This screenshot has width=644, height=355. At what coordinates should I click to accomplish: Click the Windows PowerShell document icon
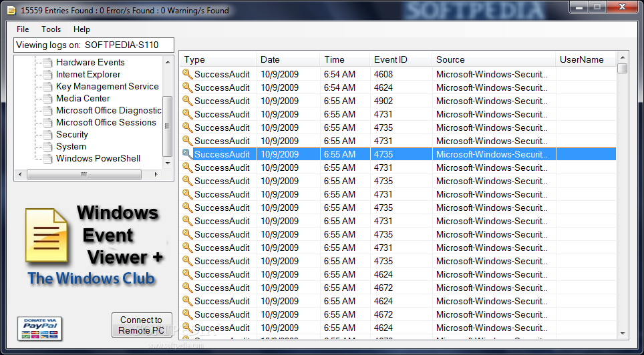click(48, 159)
